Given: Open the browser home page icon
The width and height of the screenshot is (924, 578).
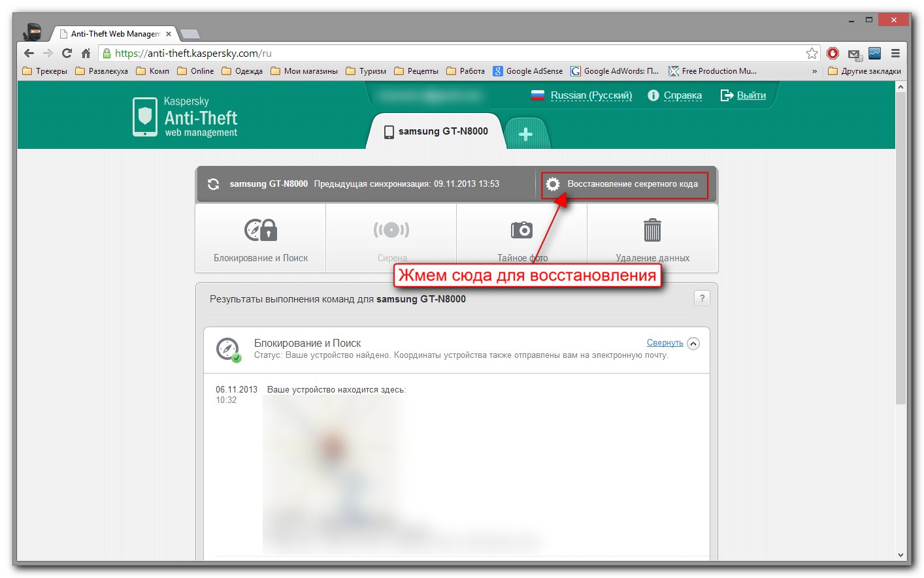Looking at the screenshot, I should point(86,54).
